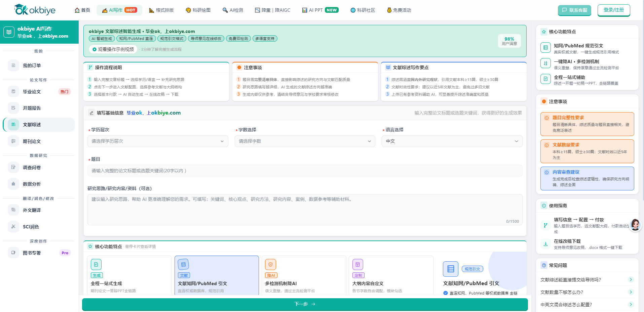This screenshot has height=312, width=644.
Task: Open 科研绘图 navigation item
Action: point(198,10)
